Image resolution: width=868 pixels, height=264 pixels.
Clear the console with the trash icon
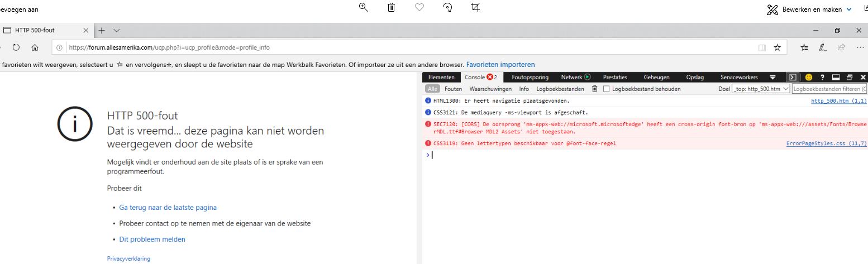[594, 89]
